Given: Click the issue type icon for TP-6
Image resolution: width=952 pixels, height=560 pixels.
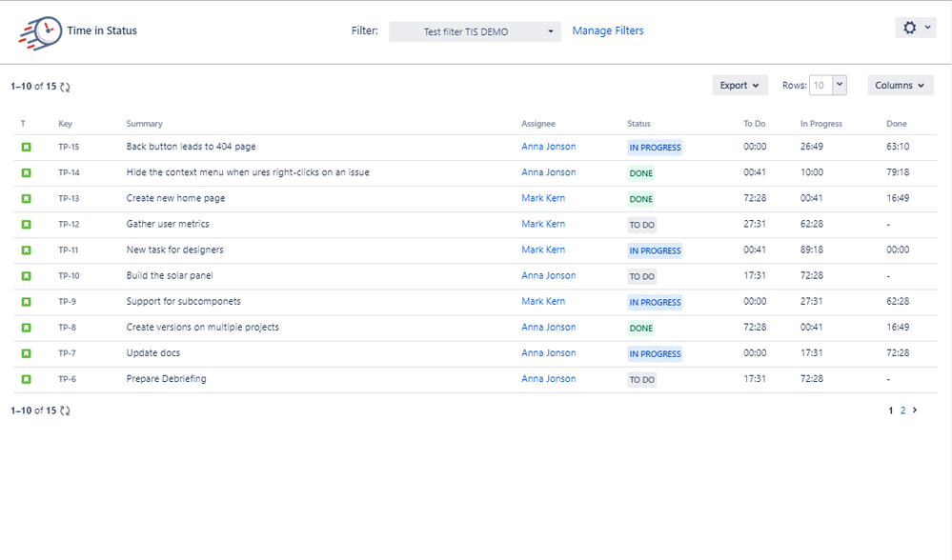Looking at the screenshot, I should pyautogui.click(x=26, y=379).
